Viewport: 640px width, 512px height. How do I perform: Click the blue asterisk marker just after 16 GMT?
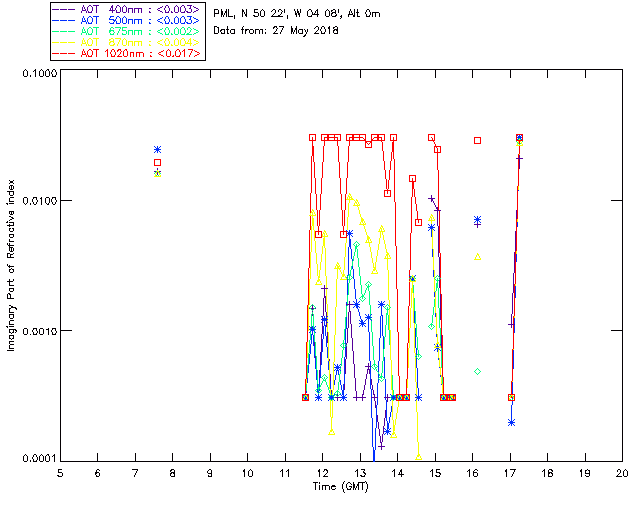tap(478, 220)
